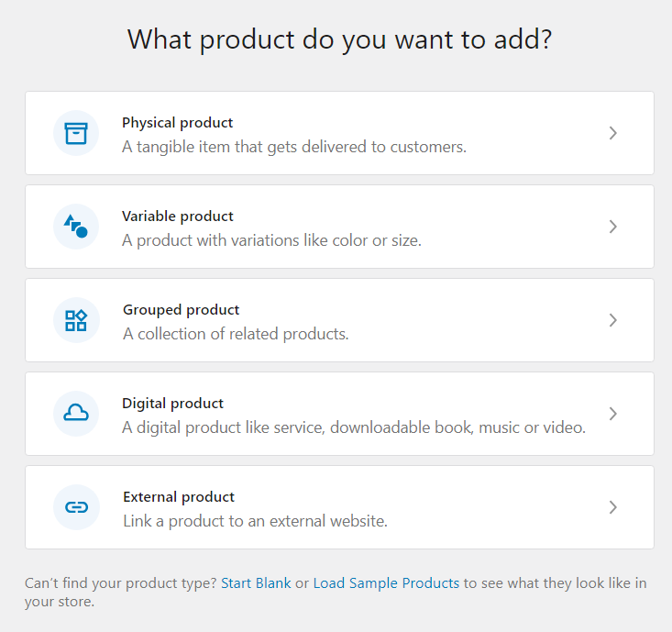Pick the Grouped product title
The width and height of the screenshot is (672, 632).
click(182, 310)
